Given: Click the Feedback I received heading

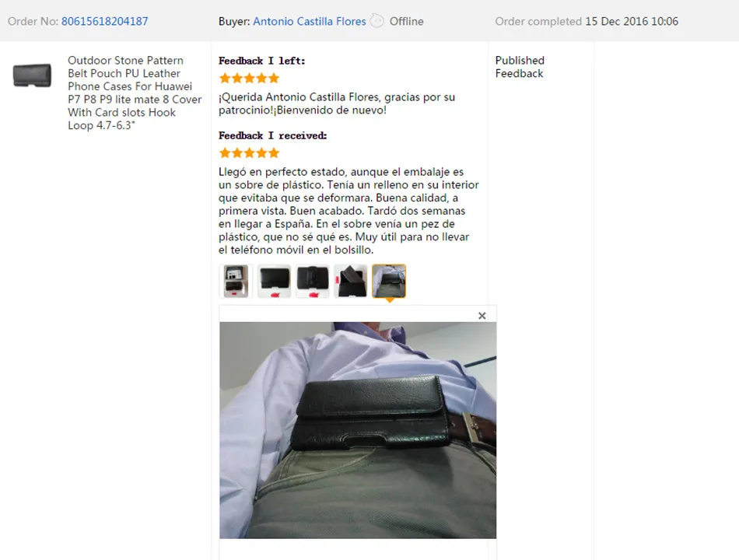Looking at the screenshot, I should [x=272, y=136].
